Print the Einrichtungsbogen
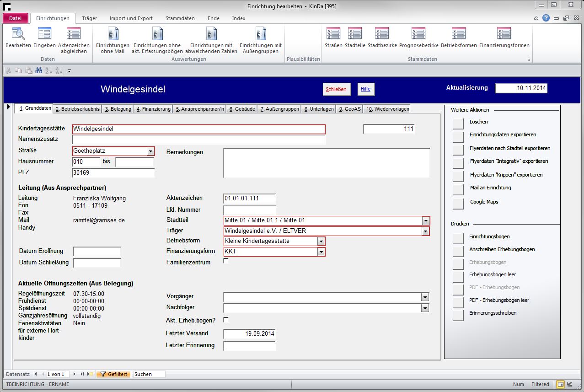 [458, 238]
